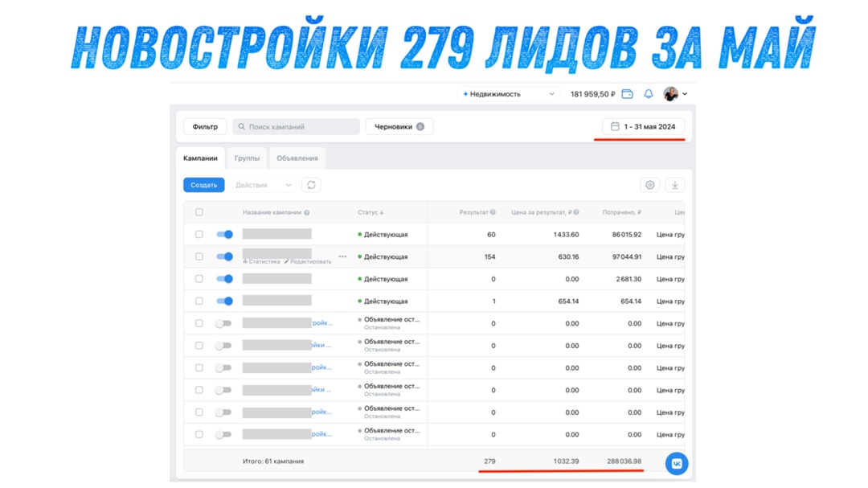Click help icon by Цена за результат

click(576, 212)
